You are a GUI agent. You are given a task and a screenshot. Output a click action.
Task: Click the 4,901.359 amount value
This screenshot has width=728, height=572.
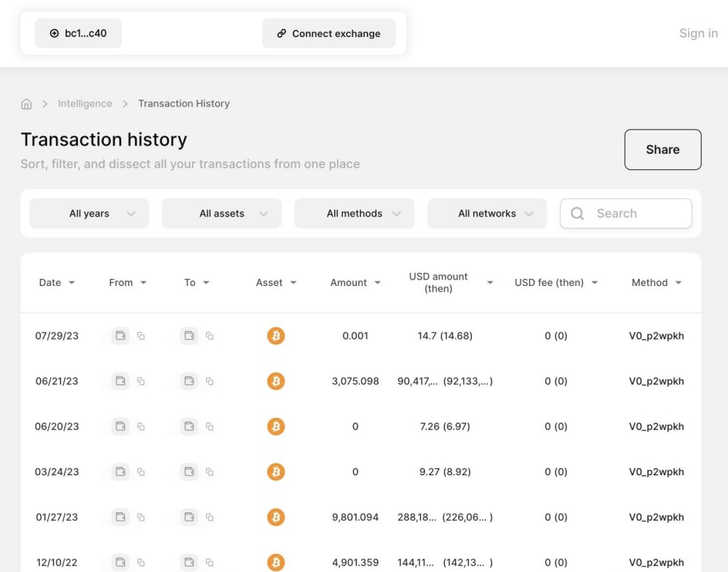point(355,562)
